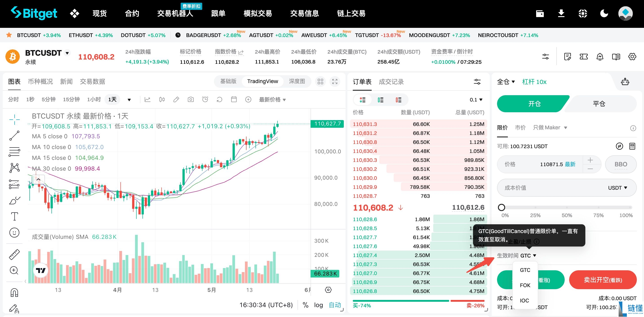The width and height of the screenshot is (644, 317).
Task: Set position slider to 100% mark
Action: point(630,208)
